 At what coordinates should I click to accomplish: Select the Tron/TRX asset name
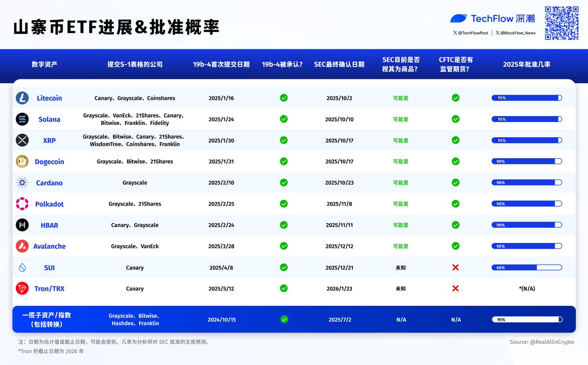tap(49, 289)
